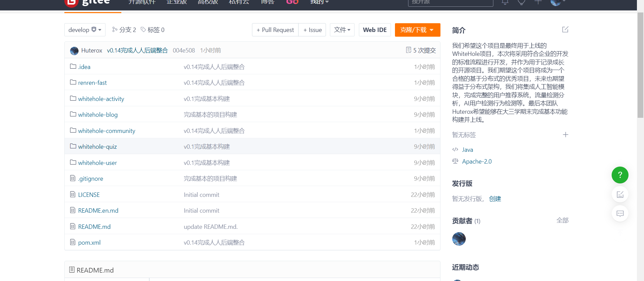Click the scales license icon beside Apache-2.0
644x281 pixels.
tap(455, 161)
